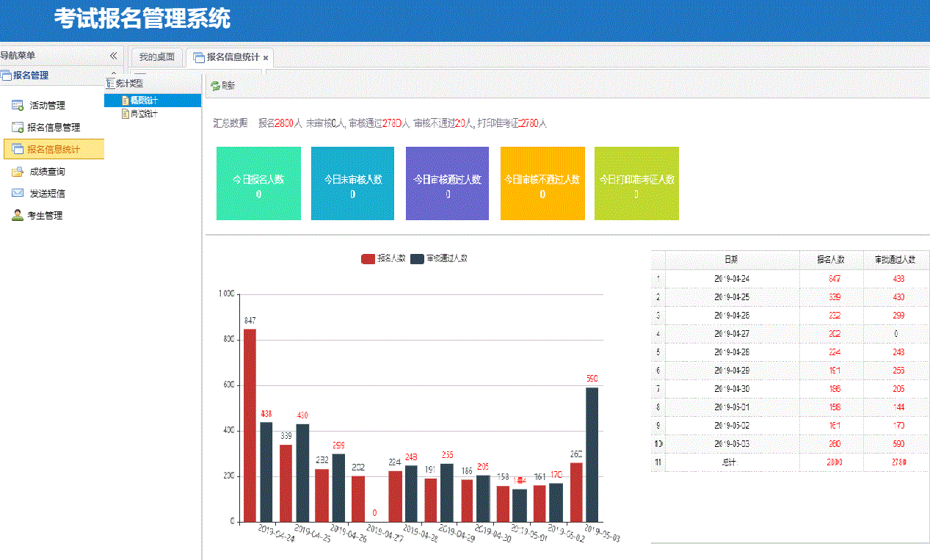Toggle 报名人数 series in chart legend
Screen dimensions: 930x560
click(368, 258)
